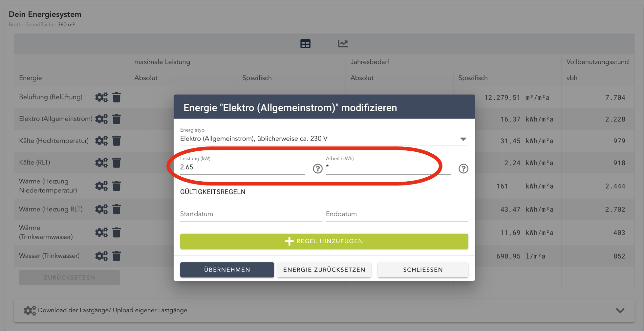Viewport: 644px width, 331px height.
Task: Delete the Kälte (RLT) energy row
Action: 117,163
